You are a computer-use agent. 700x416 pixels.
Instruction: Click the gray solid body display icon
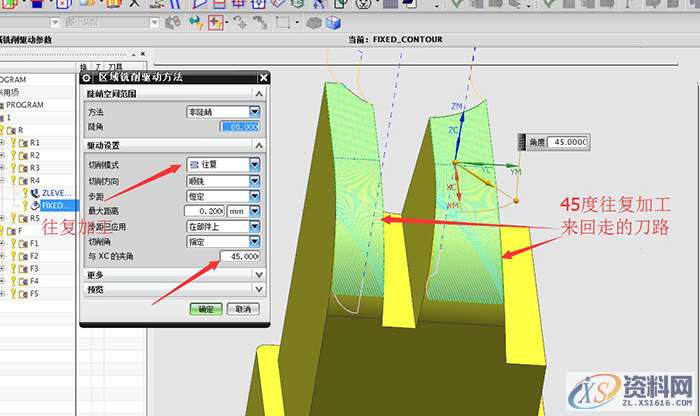[312, 22]
